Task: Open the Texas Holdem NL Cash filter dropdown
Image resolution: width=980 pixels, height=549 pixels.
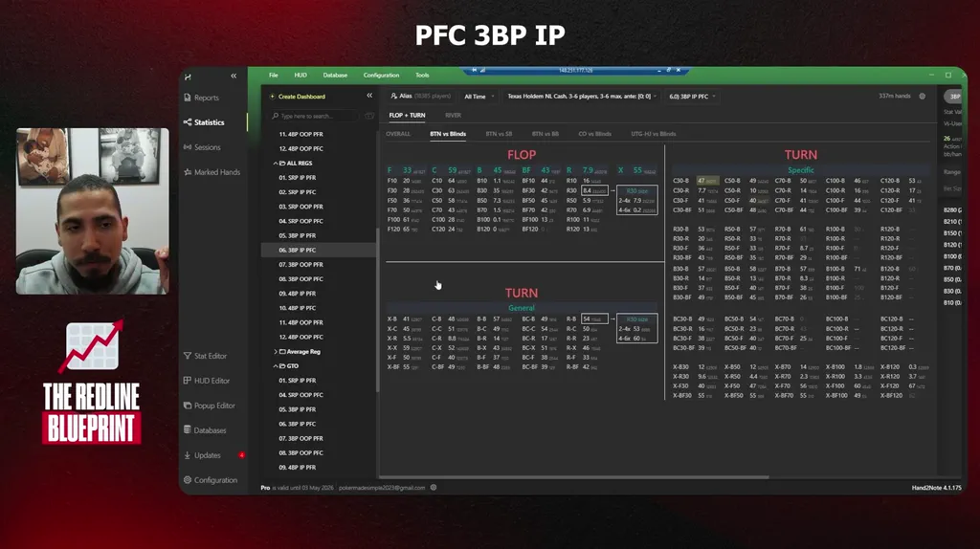Action: pos(582,97)
